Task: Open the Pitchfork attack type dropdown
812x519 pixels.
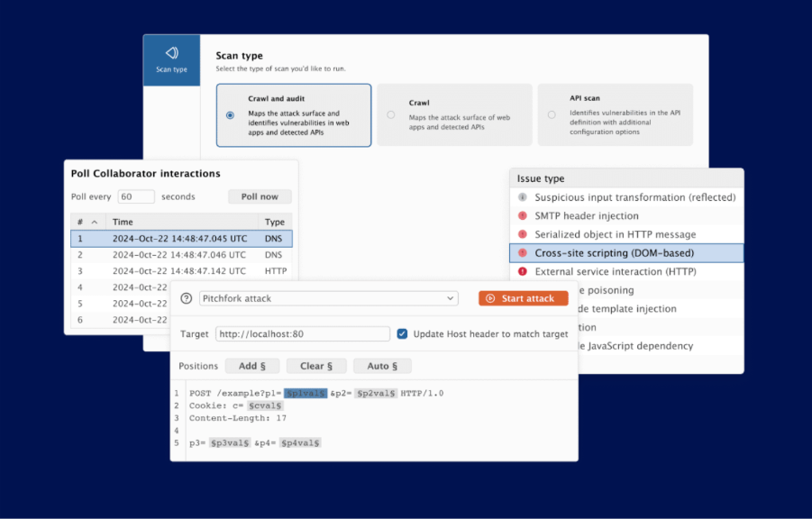Action: point(329,297)
